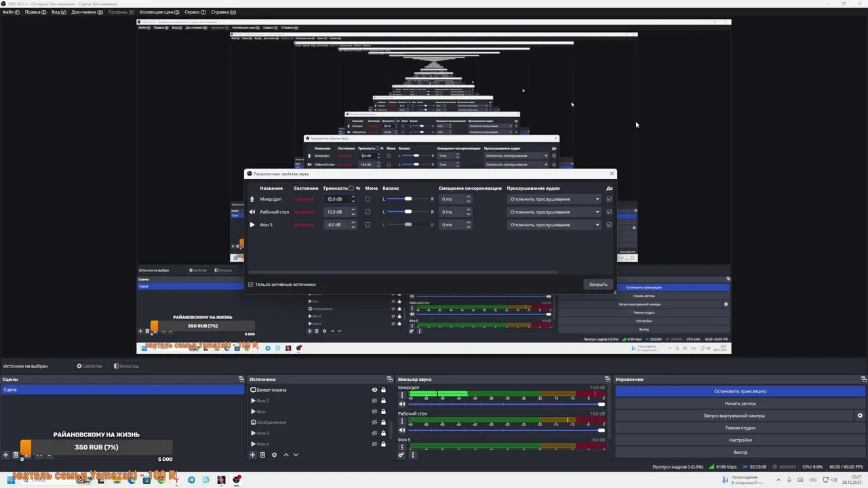Image resolution: width=868 pixels, height=488 pixels.
Task: Uncheck the track checkbox for Микр/доп row
Action: coord(609,199)
